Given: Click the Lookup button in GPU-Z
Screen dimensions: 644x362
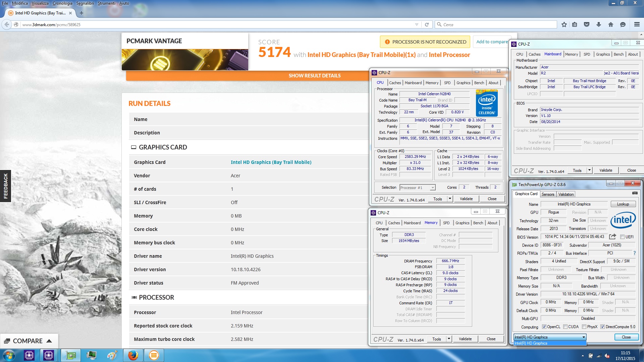Looking at the screenshot, I should coord(623,204).
